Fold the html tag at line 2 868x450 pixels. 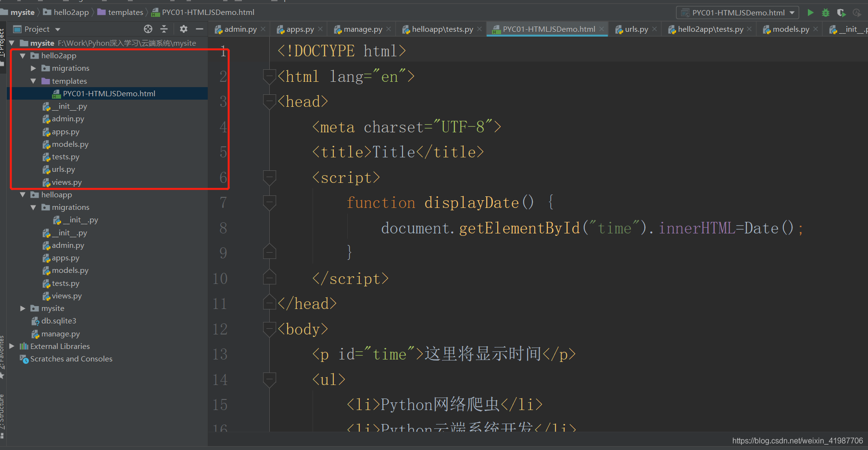click(x=269, y=77)
